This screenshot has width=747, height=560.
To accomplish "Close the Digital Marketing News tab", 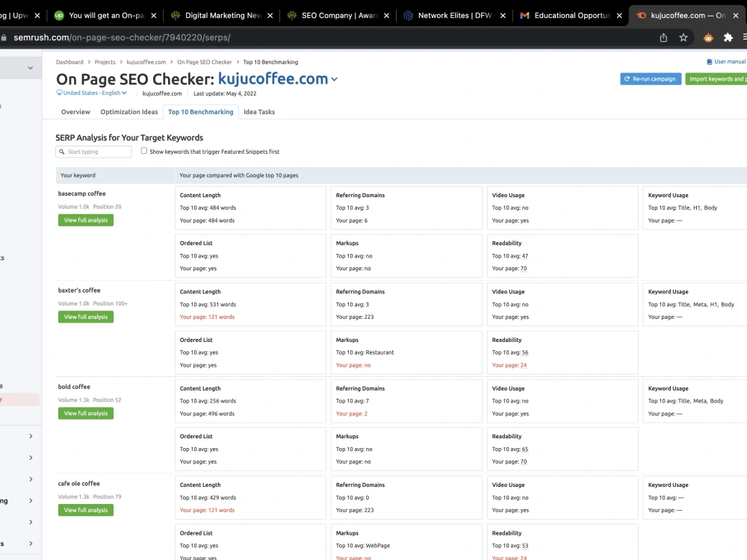I will 270,16.
